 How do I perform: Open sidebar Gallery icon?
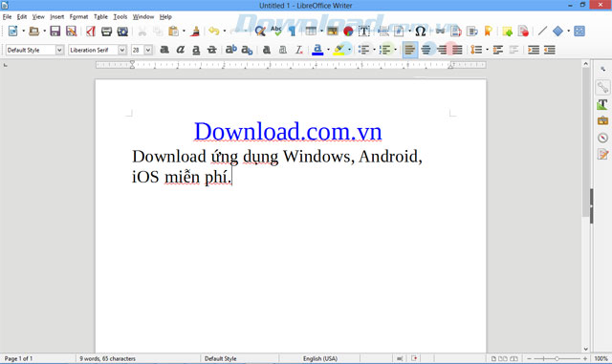[602, 121]
